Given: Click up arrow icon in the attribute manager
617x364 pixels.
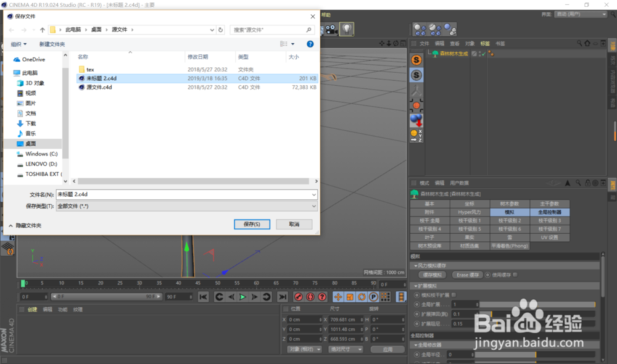Looking at the screenshot, I should (568, 183).
